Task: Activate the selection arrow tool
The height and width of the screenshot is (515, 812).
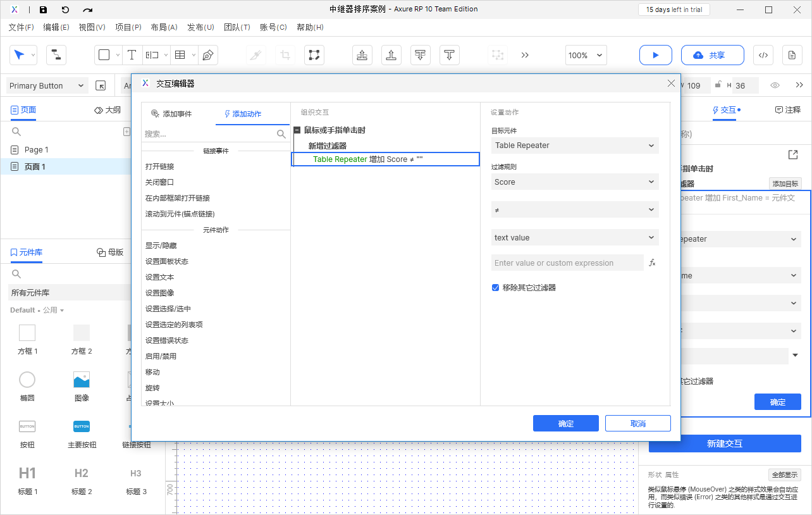Action: click(x=19, y=55)
